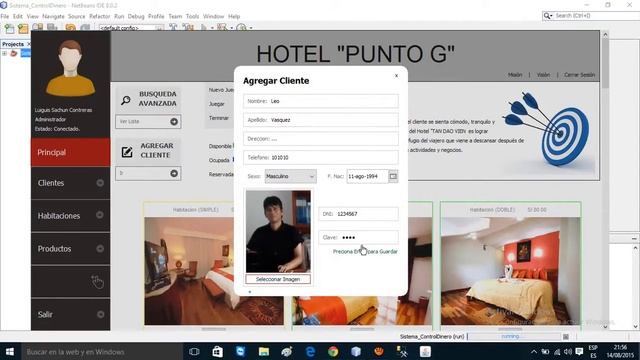Viewport: 640px width, 360px height.
Task: Click the Redo toolbar icon
Action: pyautogui.click(x=85, y=28)
